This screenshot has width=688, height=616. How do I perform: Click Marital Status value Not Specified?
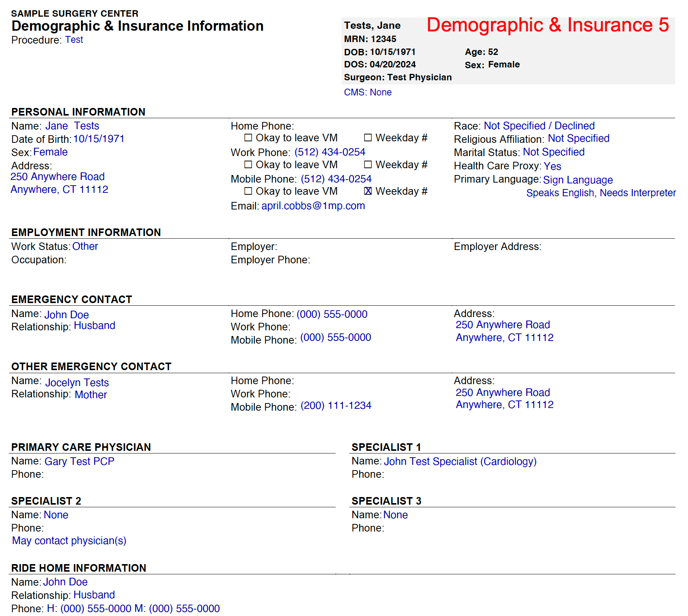(554, 152)
